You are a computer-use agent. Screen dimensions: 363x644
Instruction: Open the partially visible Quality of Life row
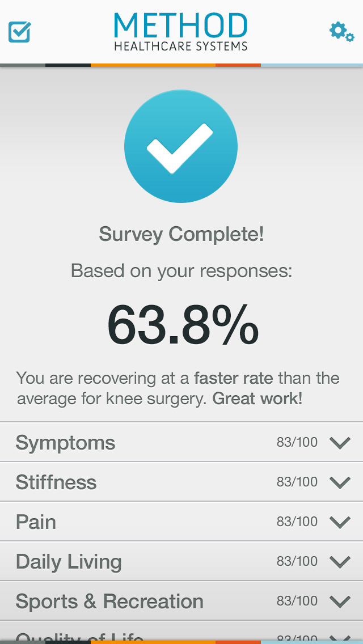point(181,632)
